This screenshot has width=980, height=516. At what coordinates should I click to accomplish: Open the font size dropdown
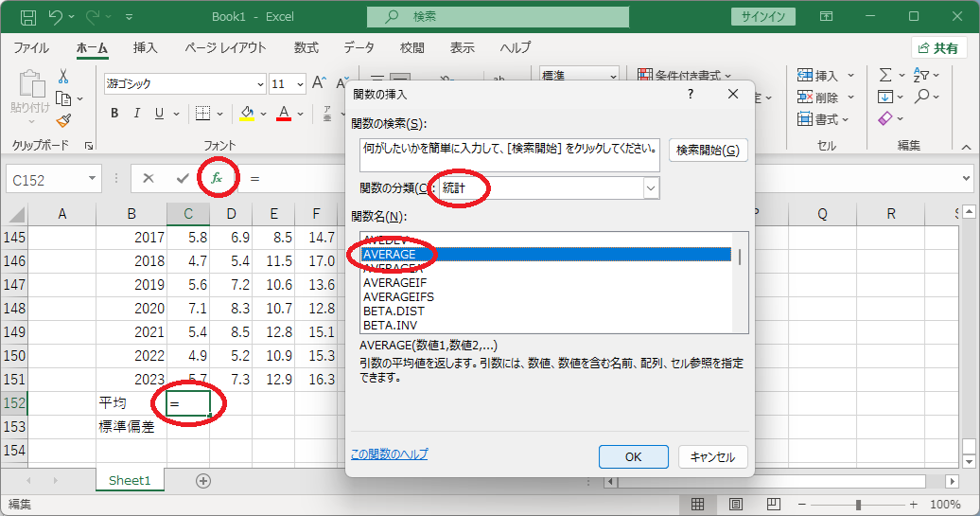[300, 84]
